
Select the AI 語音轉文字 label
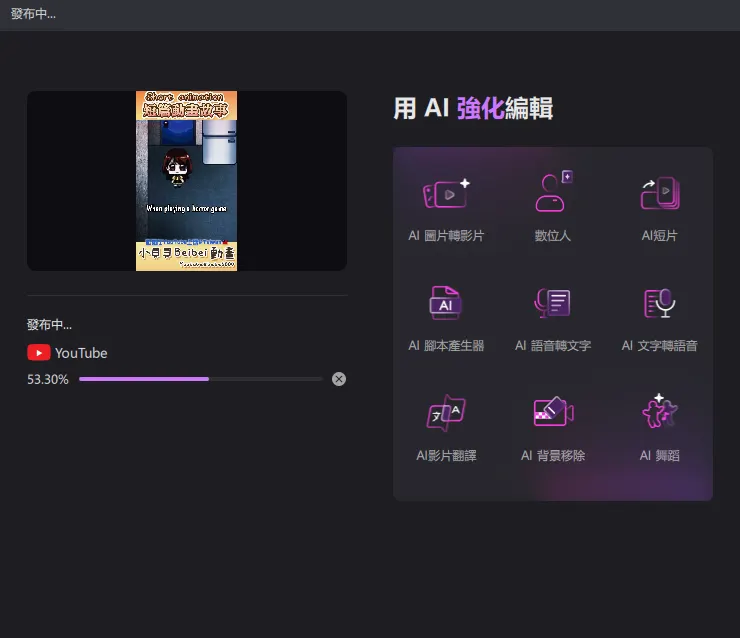click(553, 345)
